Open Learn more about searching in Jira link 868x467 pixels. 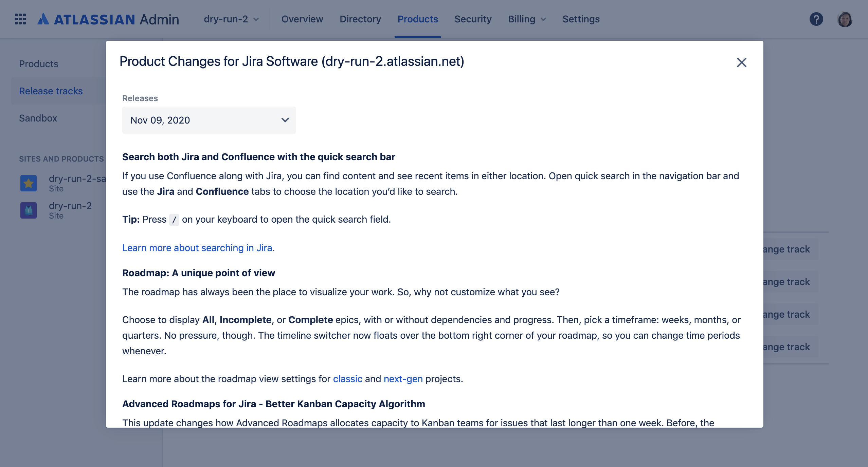(197, 248)
